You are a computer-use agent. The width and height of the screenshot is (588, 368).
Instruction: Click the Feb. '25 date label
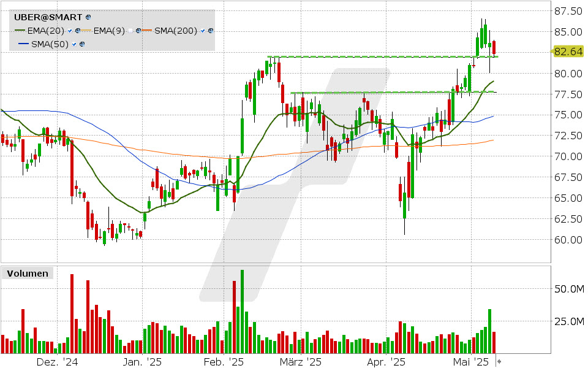click(x=224, y=362)
